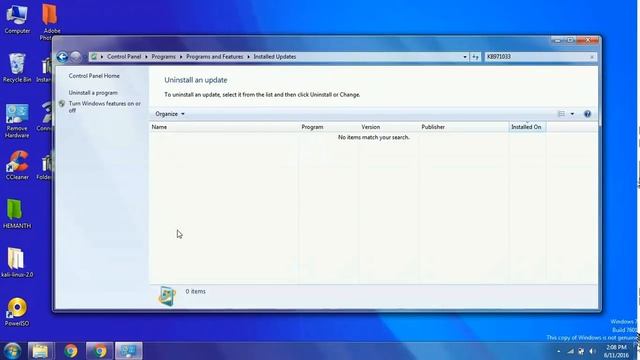Open Control Panel Home link

pyautogui.click(x=94, y=76)
